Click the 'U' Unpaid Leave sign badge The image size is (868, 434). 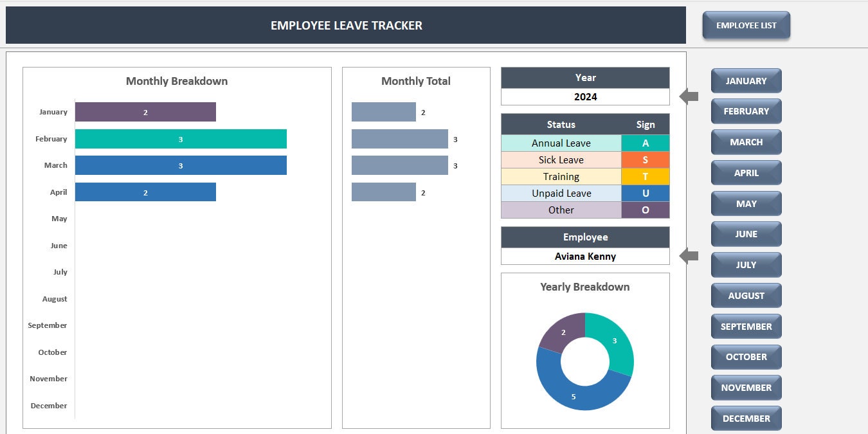646,193
